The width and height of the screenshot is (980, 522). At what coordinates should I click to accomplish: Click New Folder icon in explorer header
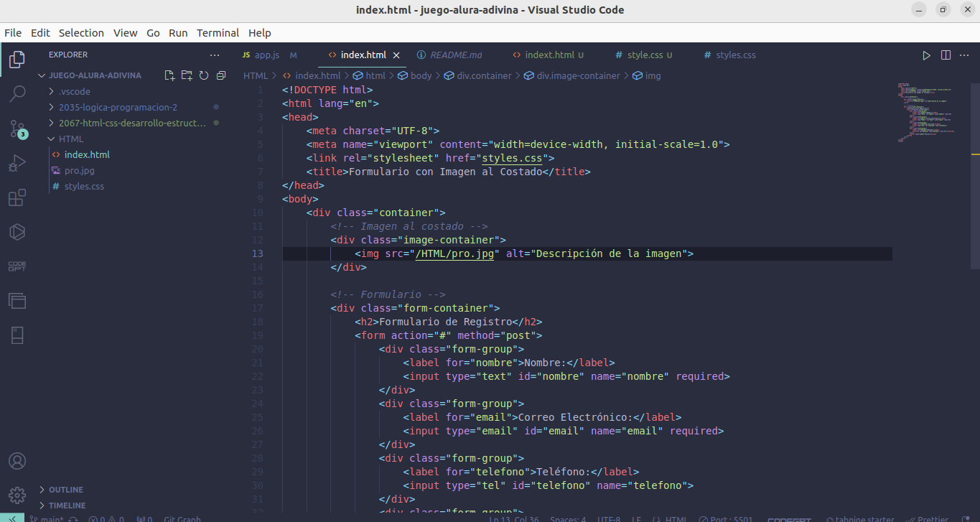click(x=187, y=75)
